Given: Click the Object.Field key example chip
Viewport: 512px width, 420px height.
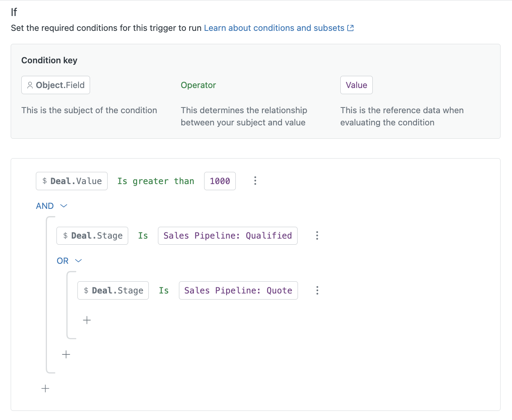Looking at the screenshot, I should (x=56, y=85).
